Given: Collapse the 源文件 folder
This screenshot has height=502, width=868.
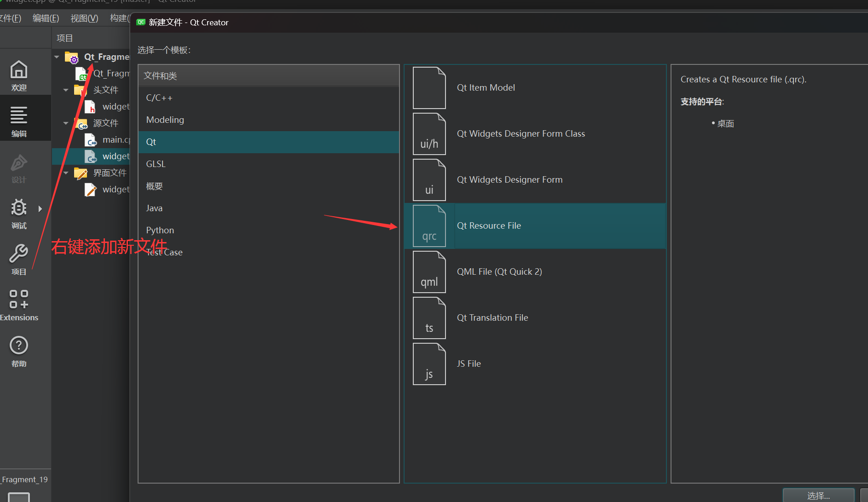Looking at the screenshot, I should 66,123.
